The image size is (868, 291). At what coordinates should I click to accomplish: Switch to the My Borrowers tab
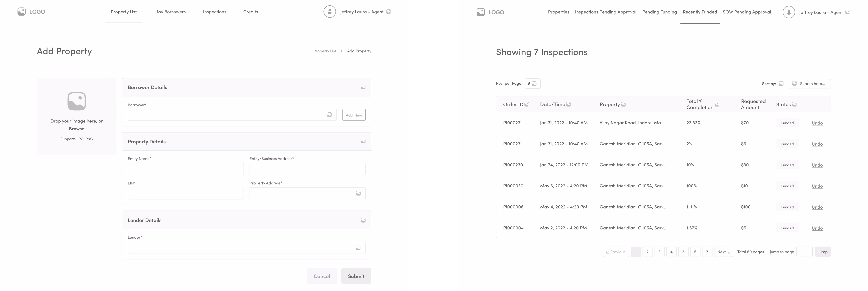(171, 12)
